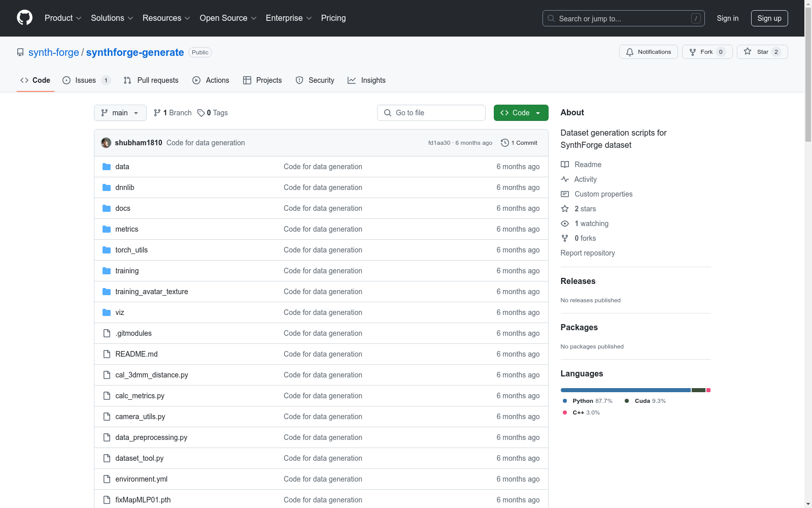Click the Actions play icon
Screen dimensions: 812x508
(196, 80)
